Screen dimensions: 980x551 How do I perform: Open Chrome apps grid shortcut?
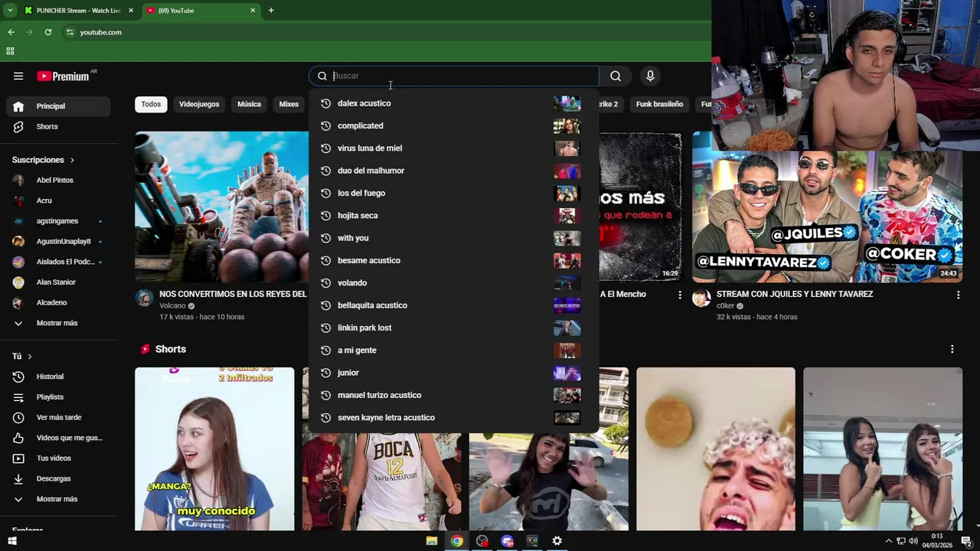pos(10,51)
